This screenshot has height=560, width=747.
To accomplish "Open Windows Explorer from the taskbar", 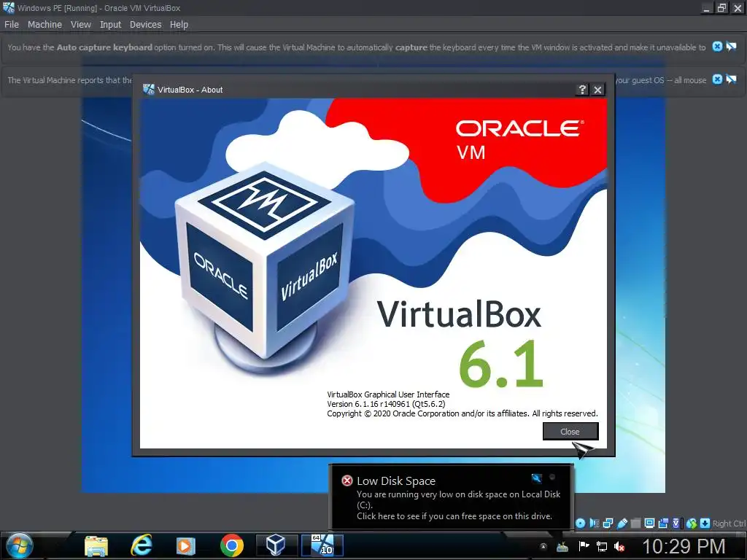I will pyautogui.click(x=96, y=545).
